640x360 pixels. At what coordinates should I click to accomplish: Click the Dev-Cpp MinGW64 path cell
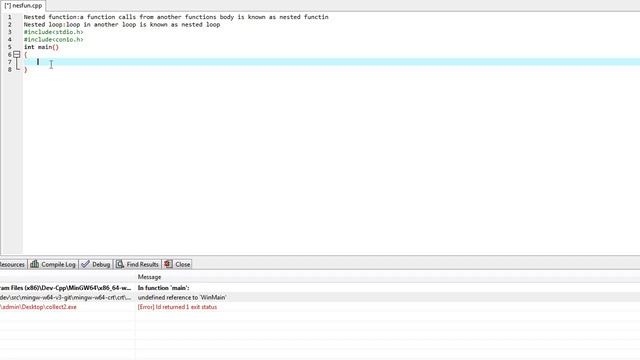(x=66, y=288)
